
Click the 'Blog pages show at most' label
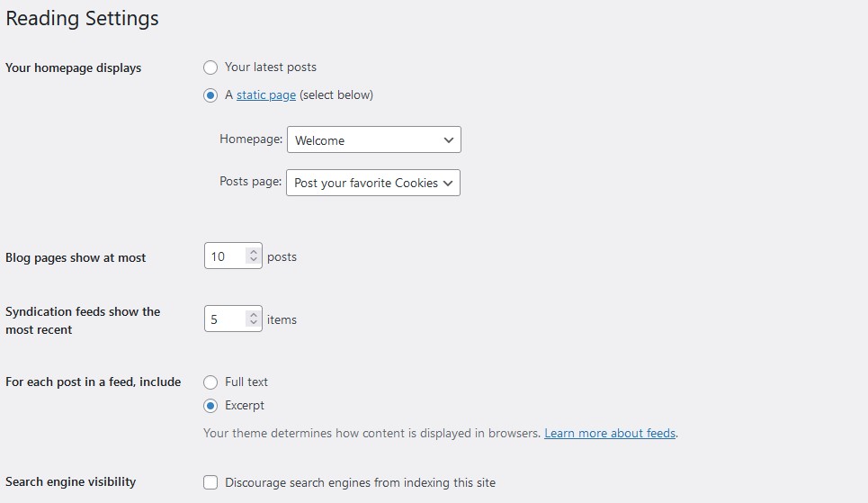[x=76, y=258]
